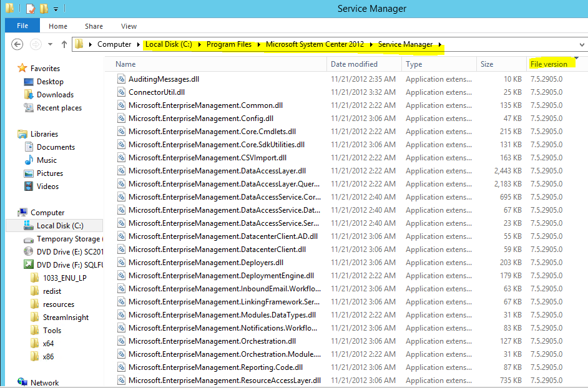Image resolution: width=588 pixels, height=388 pixels.
Task: Open the recent locations dropdown arrow
Action: click(x=51, y=45)
